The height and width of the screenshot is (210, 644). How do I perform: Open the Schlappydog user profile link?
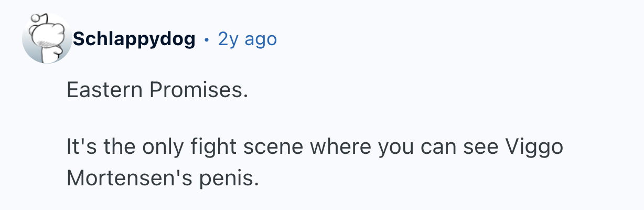[134, 39]
